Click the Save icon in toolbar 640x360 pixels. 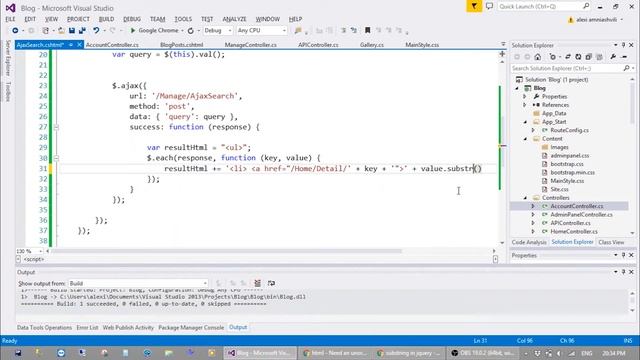tap(72, 31)
